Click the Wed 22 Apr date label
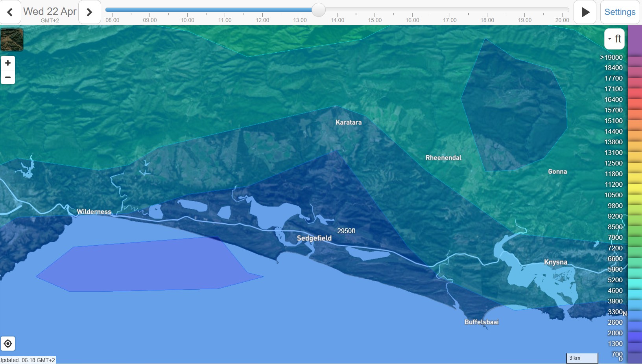 (x=50, y=11)
